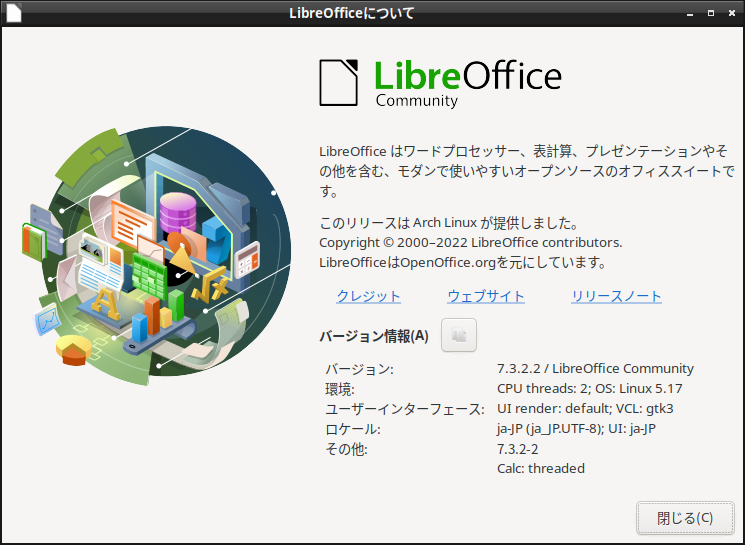Click the locale value ja-JP (ja_JP.UTF-8); UI: ja-JP
The width and height of the screenshot is (745, 545).
click(x=576, y=429)
